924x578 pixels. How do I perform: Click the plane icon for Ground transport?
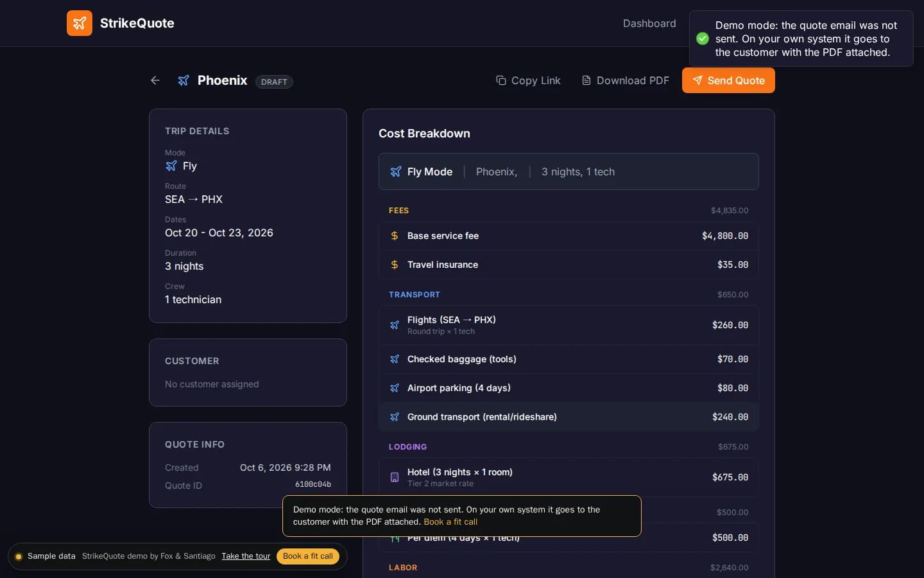395,417
